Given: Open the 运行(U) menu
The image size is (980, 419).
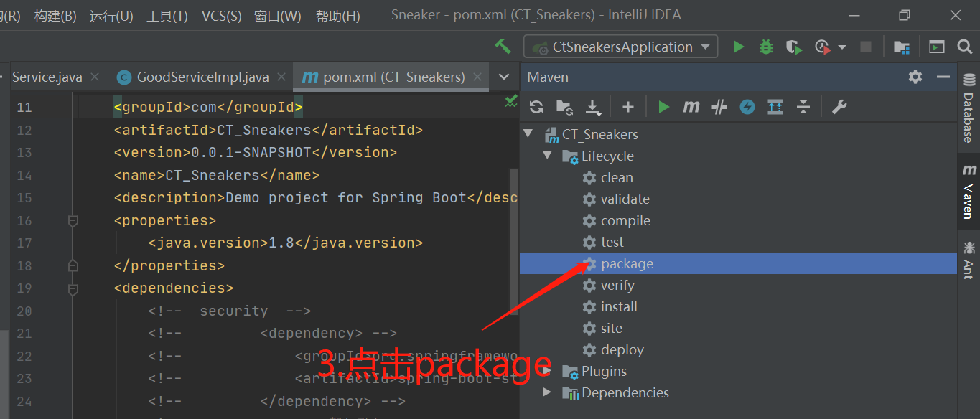Looking at the screenshot, I should pyautogui.click(x=111, y=16).
